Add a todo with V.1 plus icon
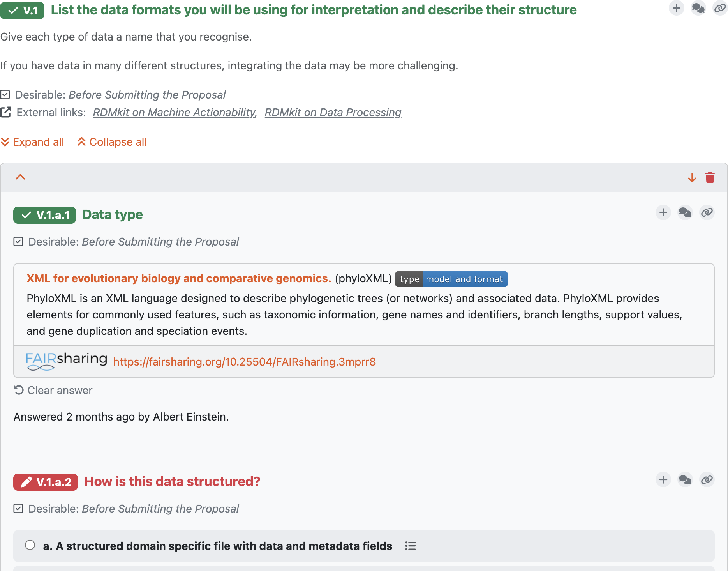Image resolution: width=728 pixels, height=571 pixels. (677, 8)
